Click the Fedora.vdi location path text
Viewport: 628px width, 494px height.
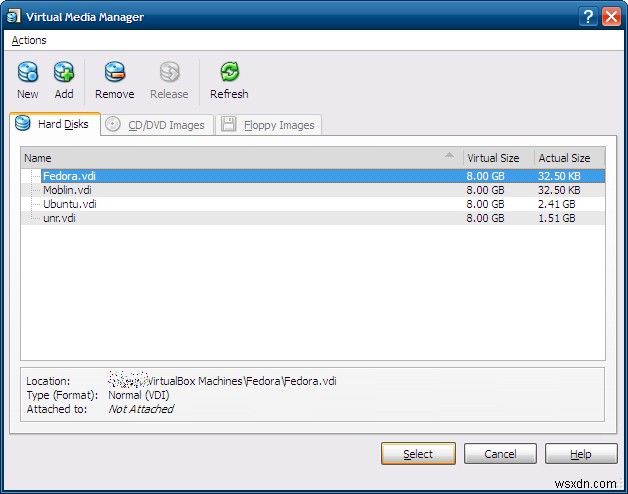[222, 381]
